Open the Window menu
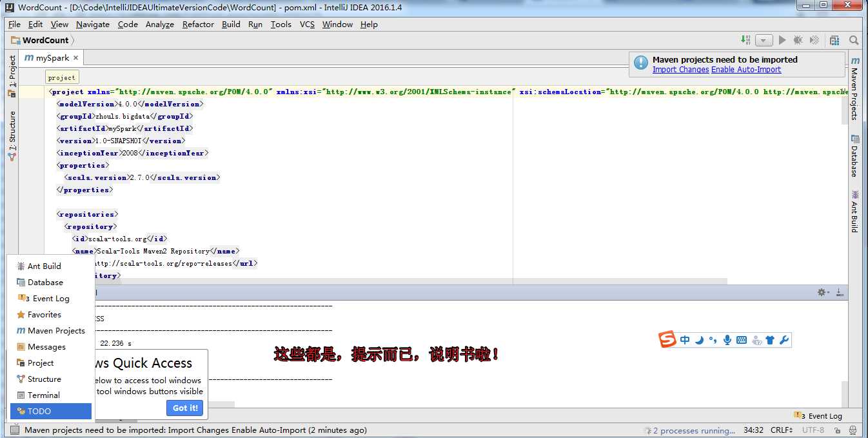Viewport: 868px width, 438px height. point(337,25)
